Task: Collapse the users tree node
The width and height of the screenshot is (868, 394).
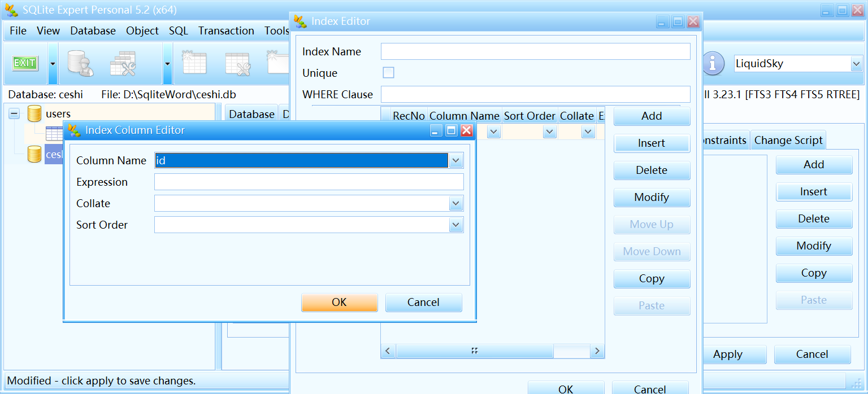Action: [14, 113]
